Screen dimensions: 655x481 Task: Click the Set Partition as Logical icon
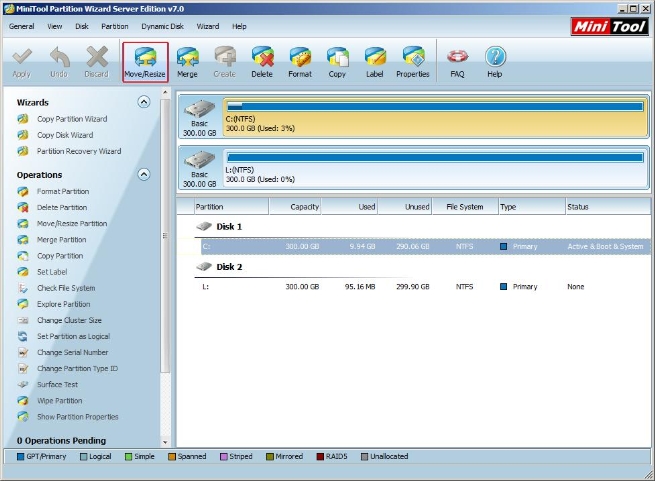click(x=23, y=336)
